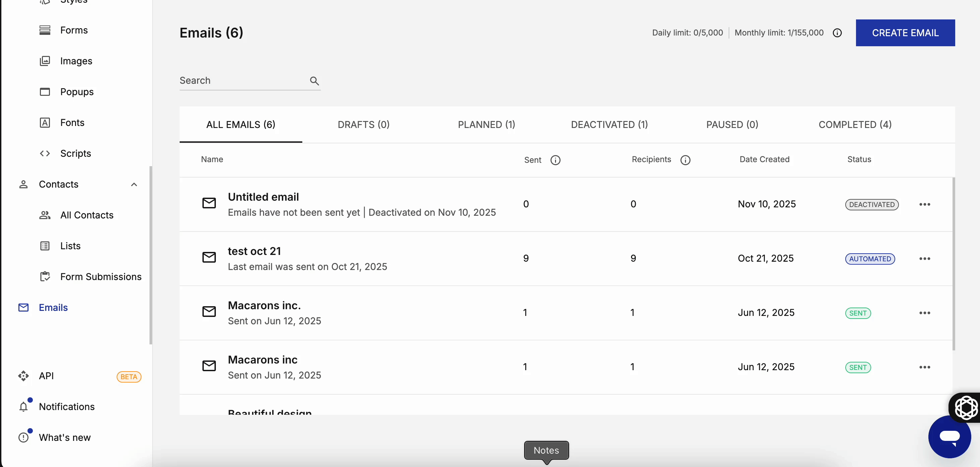Viewport: 980px width, 467px height.
Task: Open Notifications bell in sidebar
Action: coord(23,407)
